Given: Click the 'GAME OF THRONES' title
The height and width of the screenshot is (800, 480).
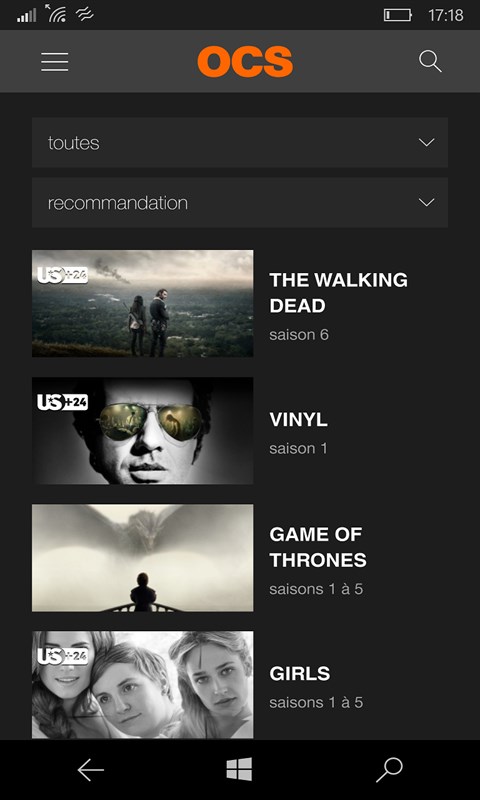Looking at the screenshot, I should [318, 547].
